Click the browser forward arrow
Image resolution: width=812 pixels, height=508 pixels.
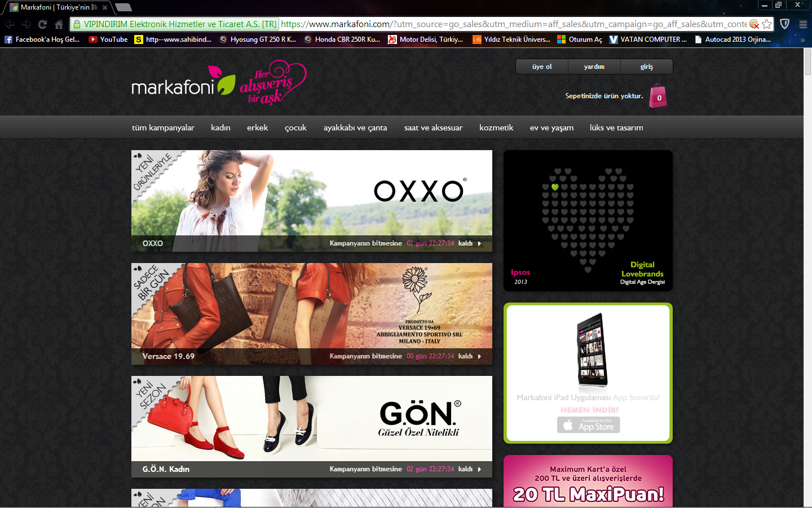point(26,24)
